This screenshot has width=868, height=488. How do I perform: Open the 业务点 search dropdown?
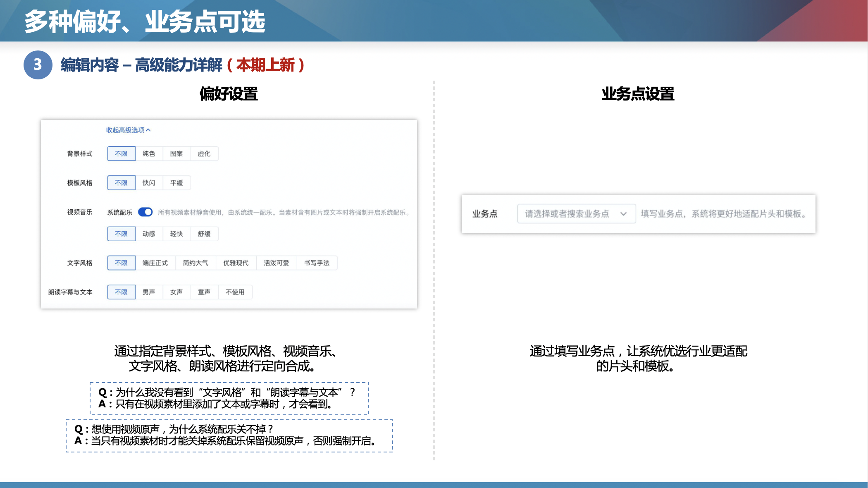pyautogui.click(x=567, y=214)
